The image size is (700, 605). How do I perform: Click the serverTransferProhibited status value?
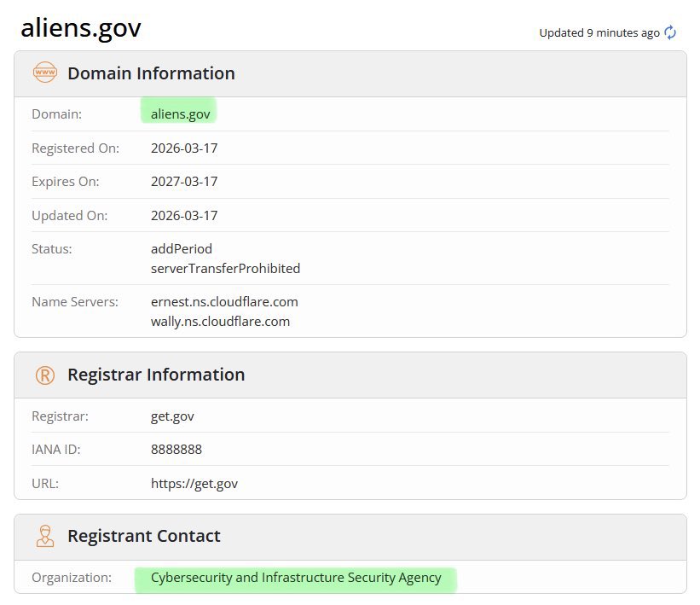[225, 269]
